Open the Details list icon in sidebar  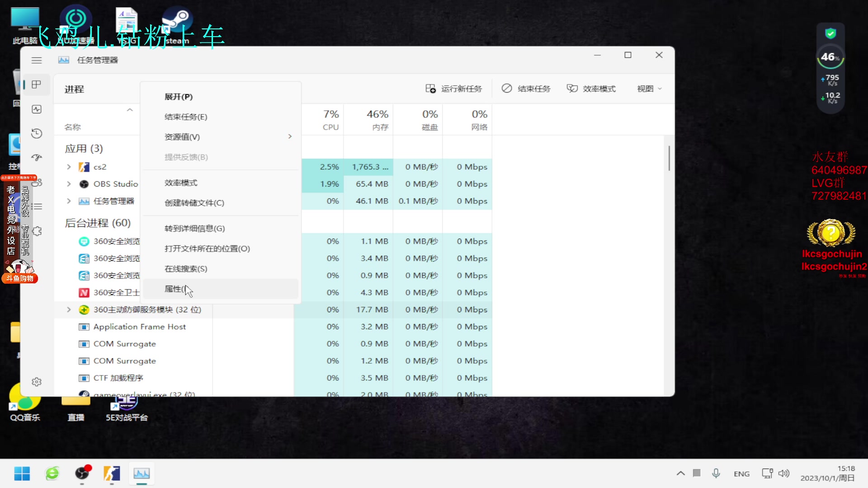tap(37, 206)
